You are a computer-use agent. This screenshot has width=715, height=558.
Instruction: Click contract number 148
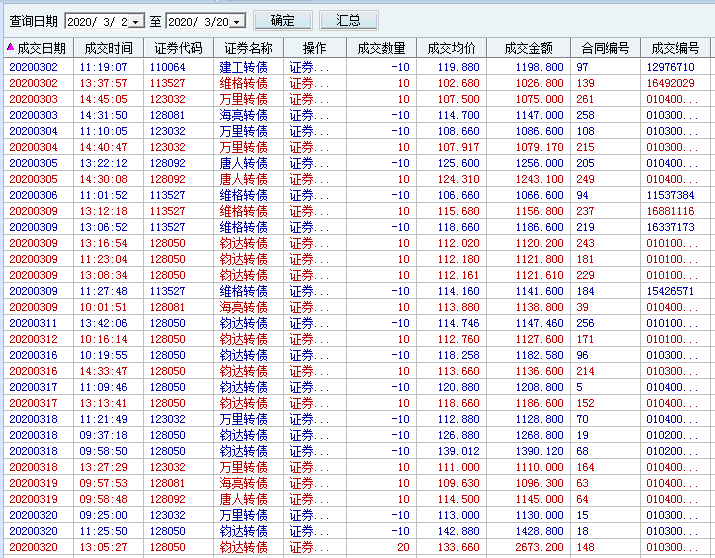(x=585, y=547)
